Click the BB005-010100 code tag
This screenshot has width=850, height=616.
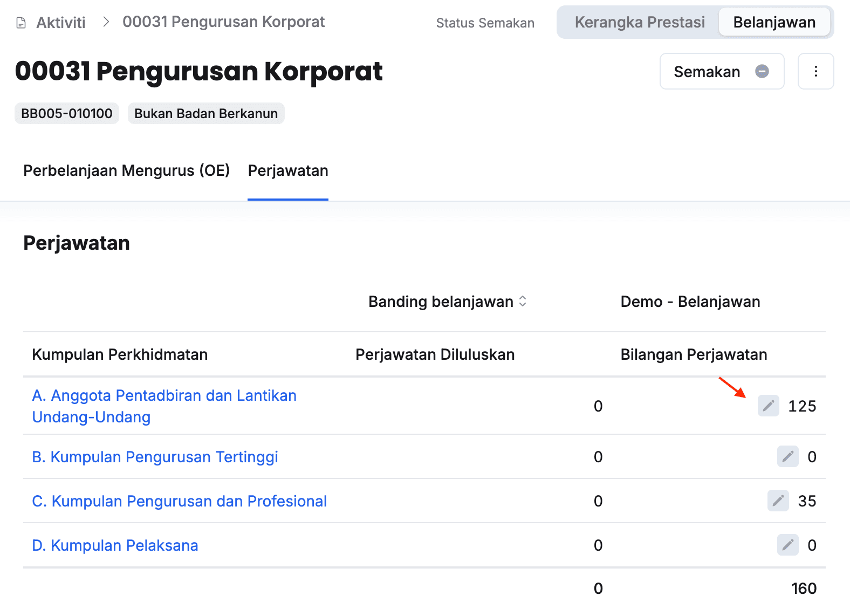click(67, 113)
